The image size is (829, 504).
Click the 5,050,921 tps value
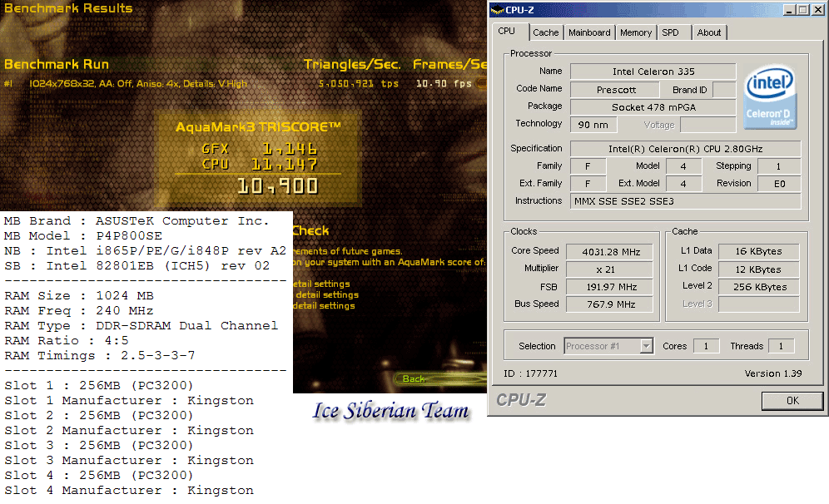tap(359, 83)
